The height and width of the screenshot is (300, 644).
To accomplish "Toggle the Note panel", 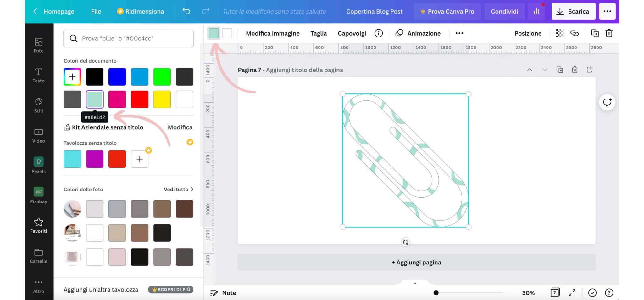I will coord(223,293).
